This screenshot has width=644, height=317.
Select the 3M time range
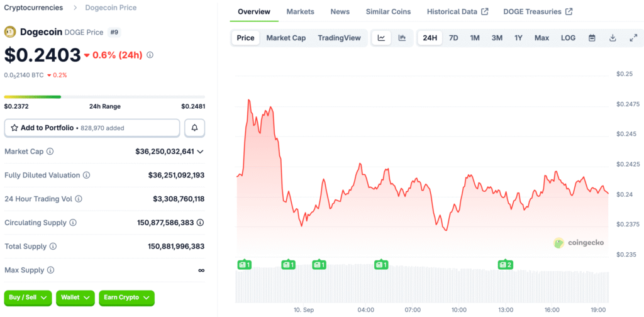(497, 38)
